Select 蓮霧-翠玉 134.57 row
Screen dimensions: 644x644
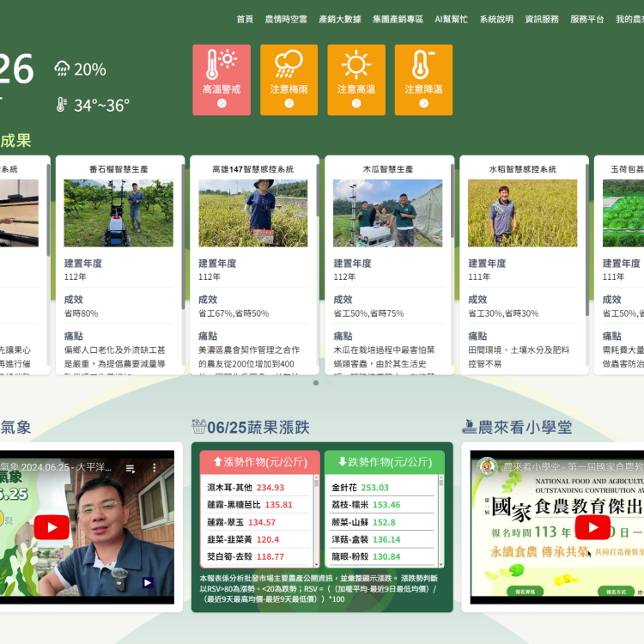coord(258,522)
